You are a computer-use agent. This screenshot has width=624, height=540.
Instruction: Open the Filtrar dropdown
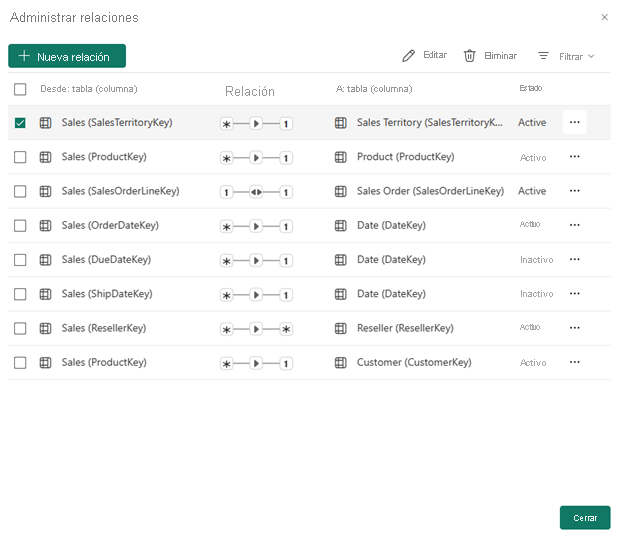click(577, 57)
